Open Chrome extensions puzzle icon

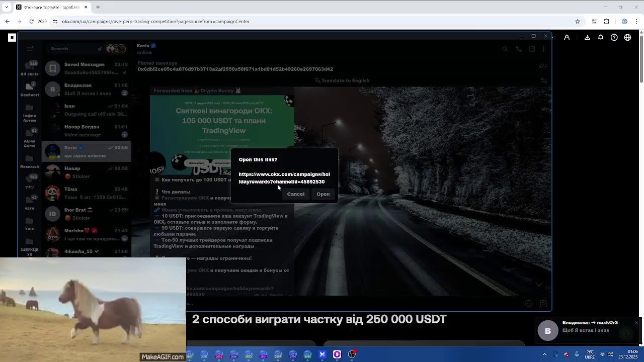pyautogui.click(x=607, y=22)
